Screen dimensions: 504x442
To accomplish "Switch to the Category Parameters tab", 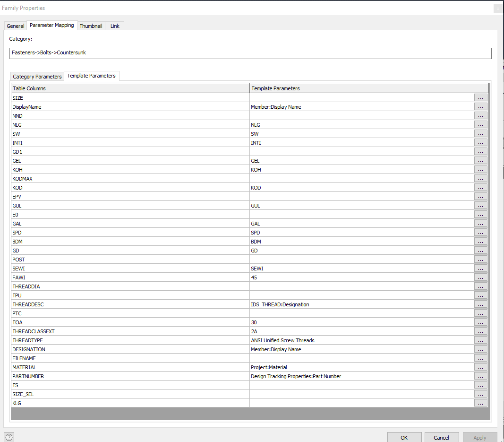I will point(37,76).
